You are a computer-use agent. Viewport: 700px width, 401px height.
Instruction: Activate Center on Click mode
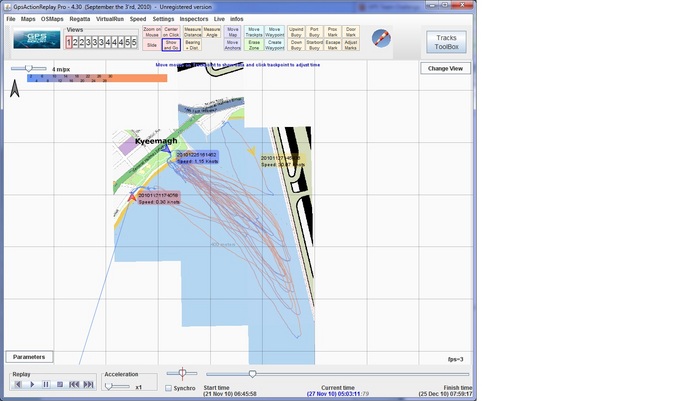[171, 32]
